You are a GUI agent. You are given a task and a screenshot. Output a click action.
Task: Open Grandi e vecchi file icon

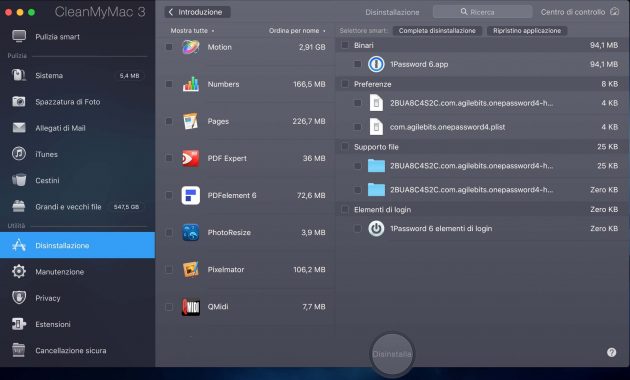click(x=19, y=206)
